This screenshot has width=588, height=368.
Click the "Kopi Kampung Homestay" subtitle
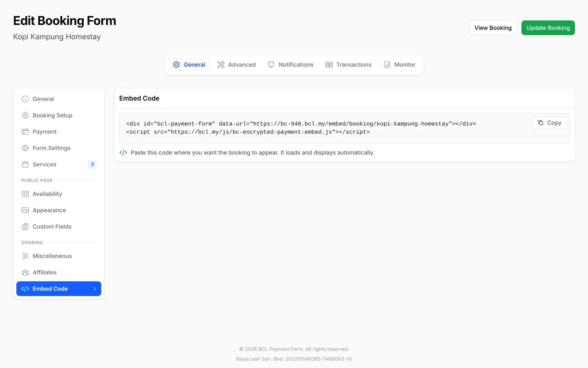(57, 37)
